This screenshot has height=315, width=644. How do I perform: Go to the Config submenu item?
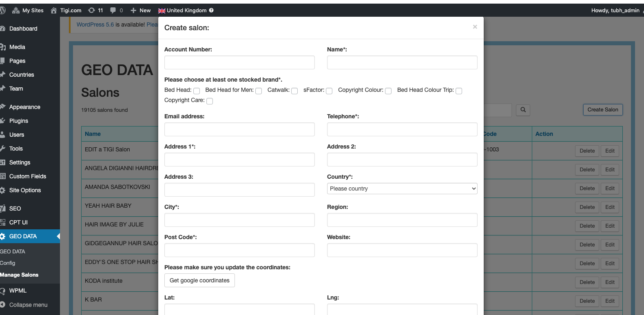click(8, 263)
